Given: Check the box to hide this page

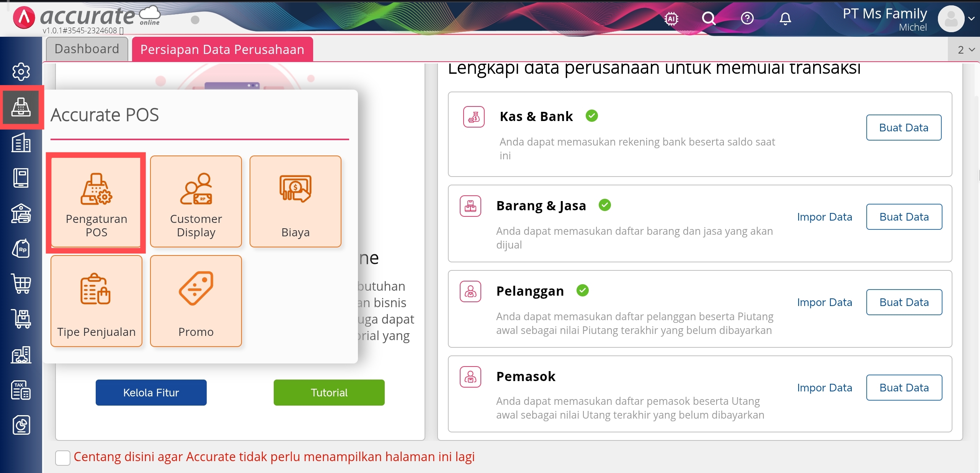Looking at the screenshot, I should point(63,458).
